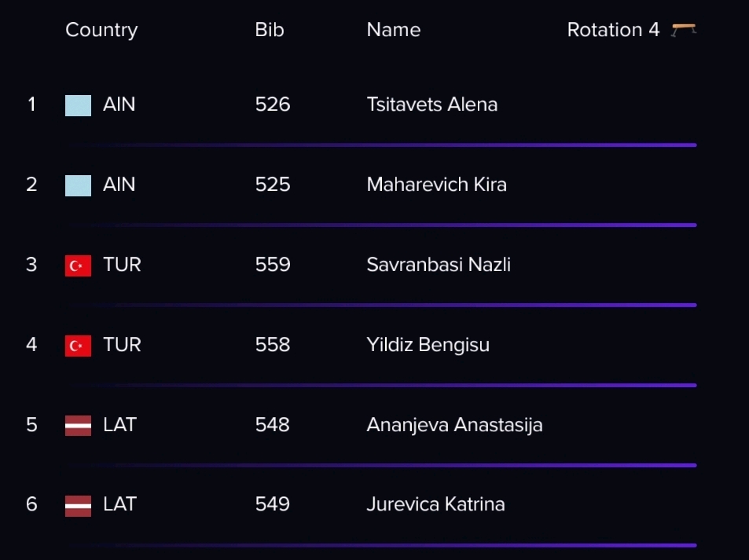This screenshot has height=560, width=749.
Task: Open Jurevica Katrina's entry
Action: (435, 504)
